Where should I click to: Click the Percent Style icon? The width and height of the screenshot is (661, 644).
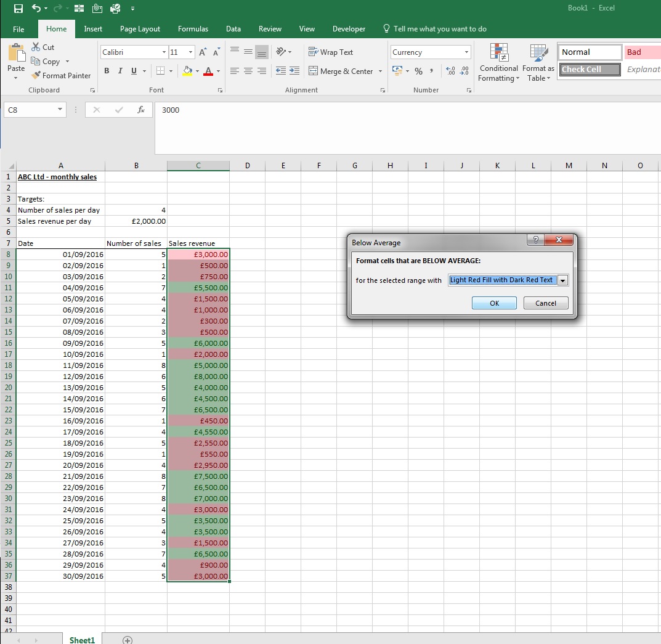coord(418,71)
